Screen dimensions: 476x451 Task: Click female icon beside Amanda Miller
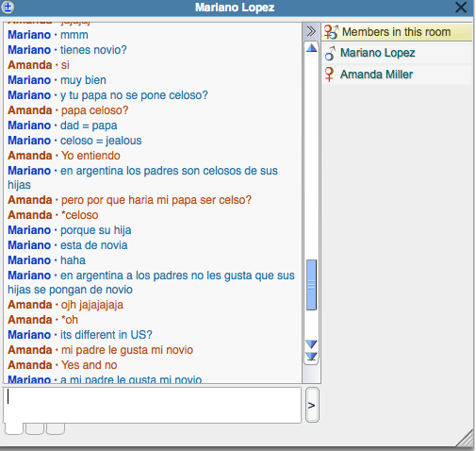tap(329, 75)
